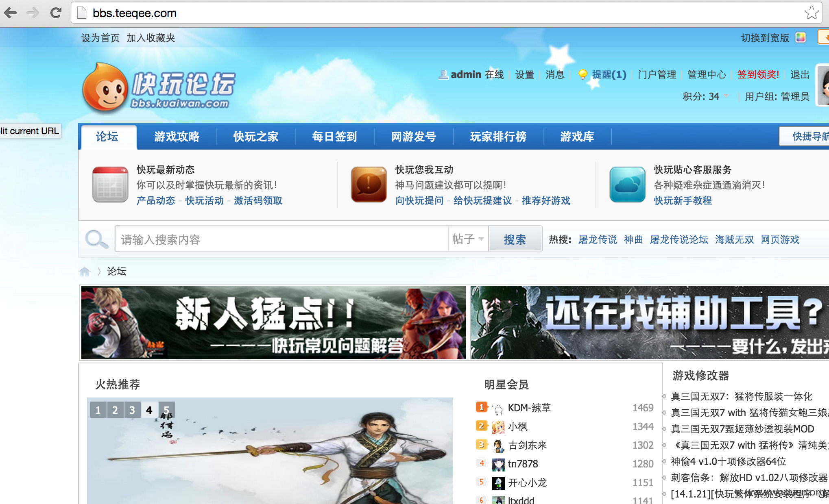Show slide 2 in 火热推荐 slideshow
Viewport: 829px width, 504px height.
(x=115, y=410)
